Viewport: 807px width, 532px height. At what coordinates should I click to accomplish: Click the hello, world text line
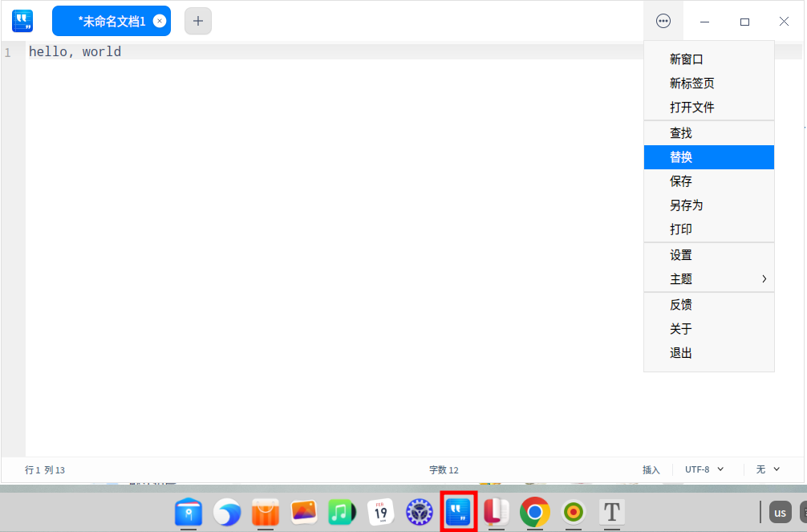point(75,52)
